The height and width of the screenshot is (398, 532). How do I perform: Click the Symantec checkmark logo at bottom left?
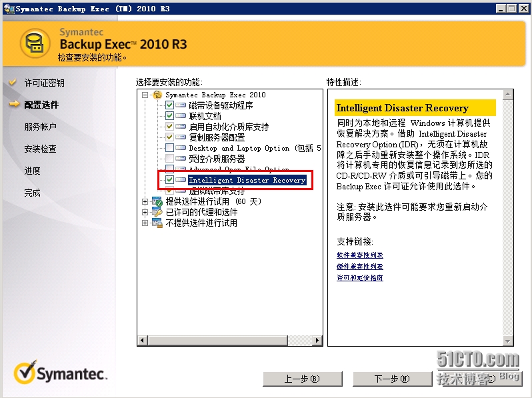(25, 372)
